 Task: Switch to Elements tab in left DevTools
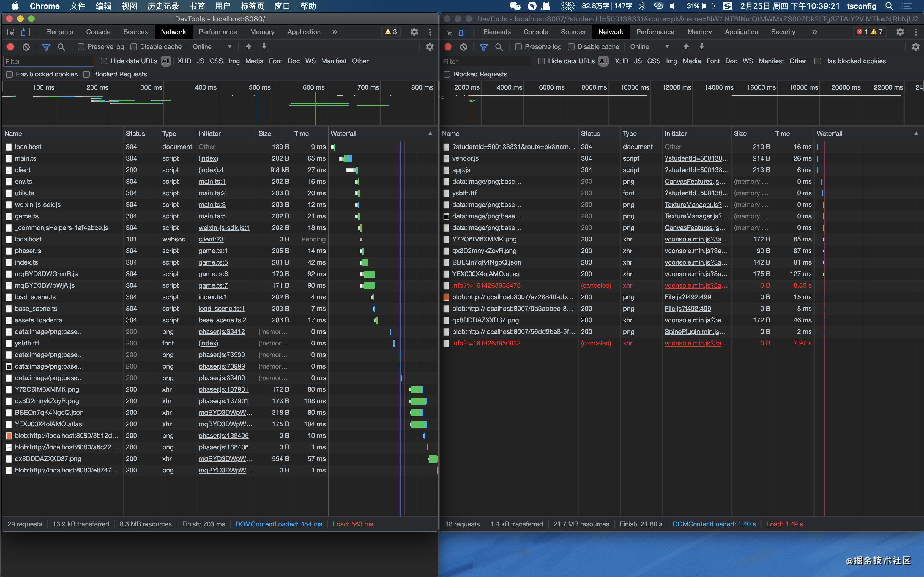59,32
